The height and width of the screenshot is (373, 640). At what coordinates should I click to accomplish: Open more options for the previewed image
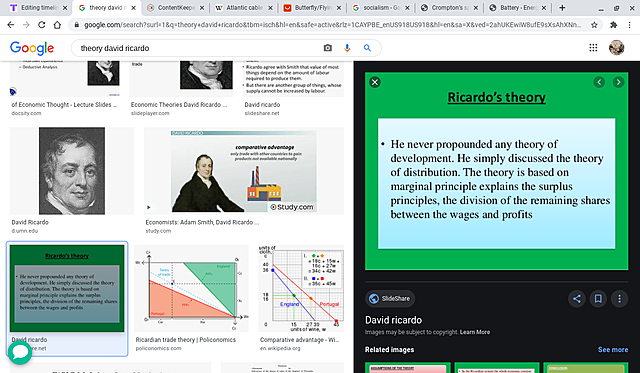click(619, 299)
